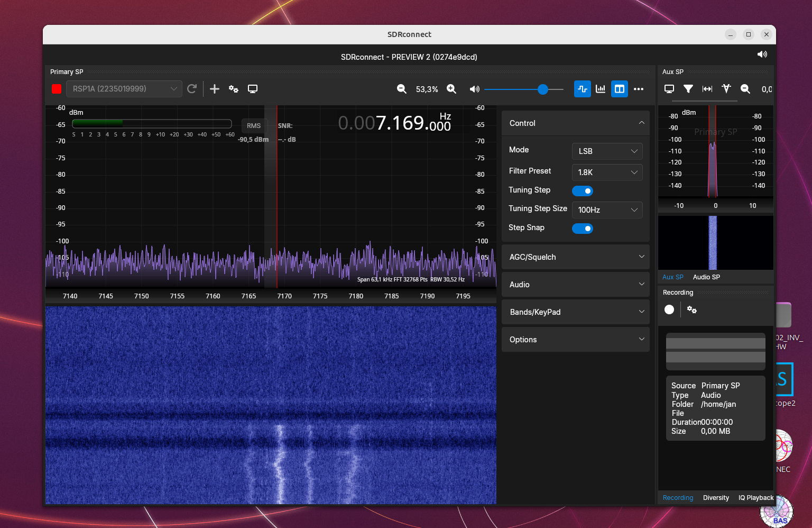Viewport: 812px width, 528px height.
Task: Disable the Tuning Step switch
Action: [583, 191]
